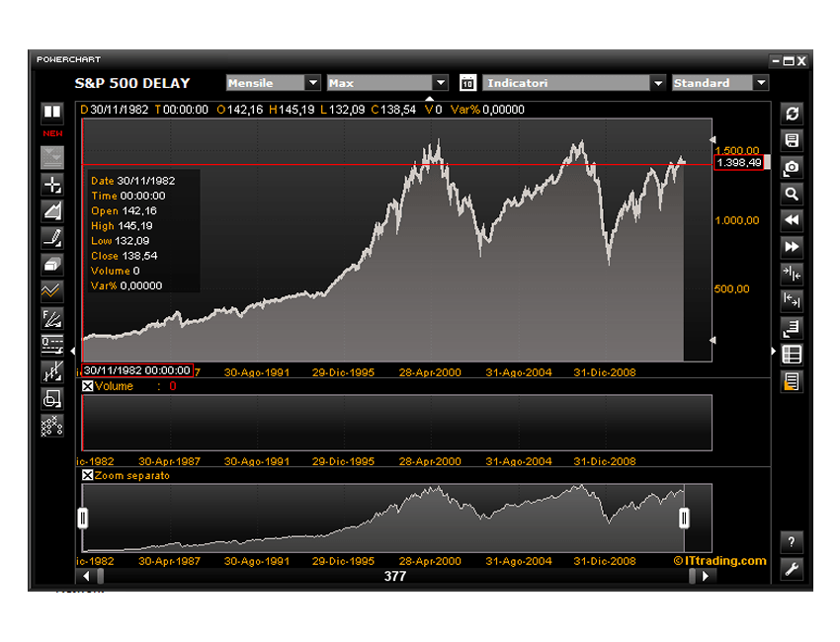Open the trend lines indicator tool
The width and height of the screenshot is (840, 642).
pos(52,291)
